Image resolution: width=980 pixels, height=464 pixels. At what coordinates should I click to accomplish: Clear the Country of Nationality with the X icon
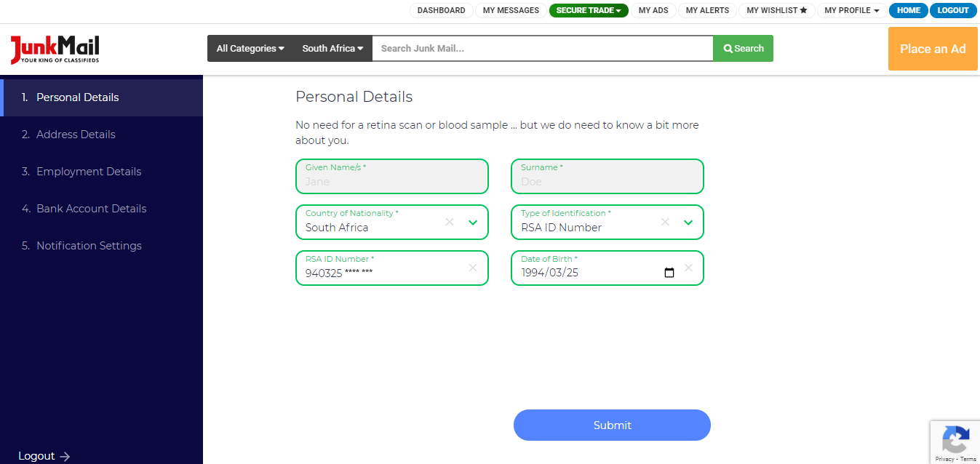point(449,222)
